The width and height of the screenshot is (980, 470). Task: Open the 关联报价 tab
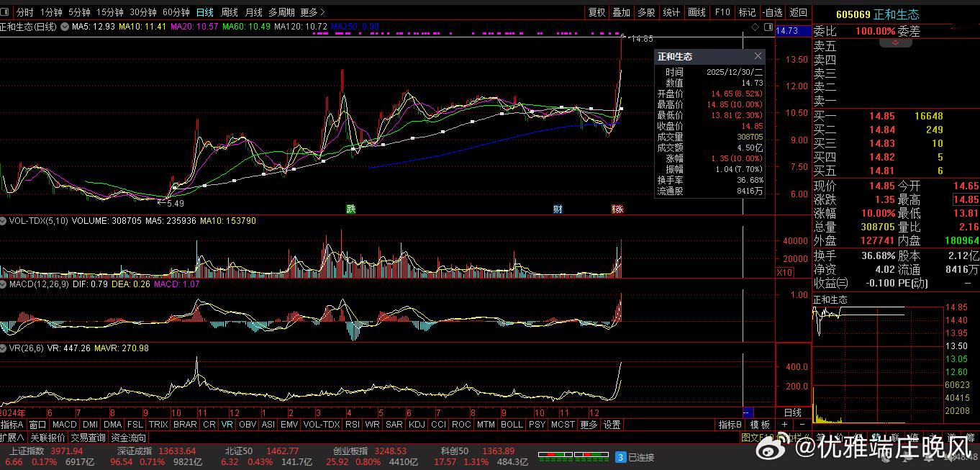pyautogui.click(x=48, y=437)
